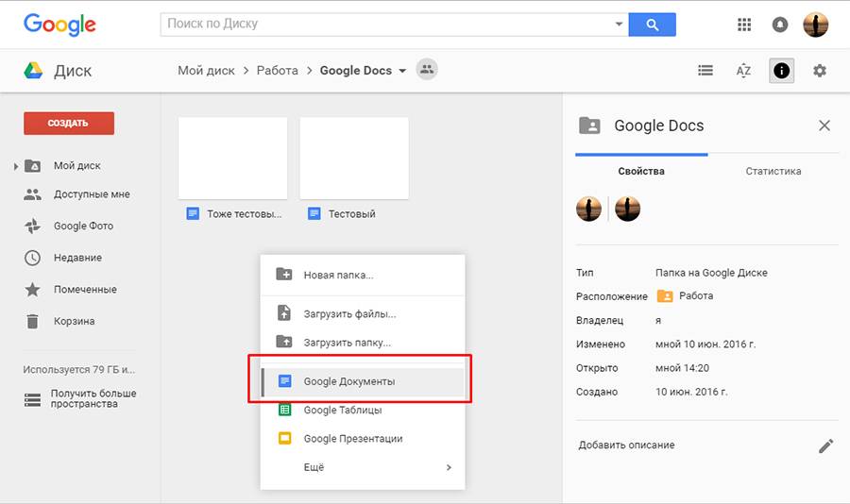Go to Работа in breadcrumb

click(277, 71)
